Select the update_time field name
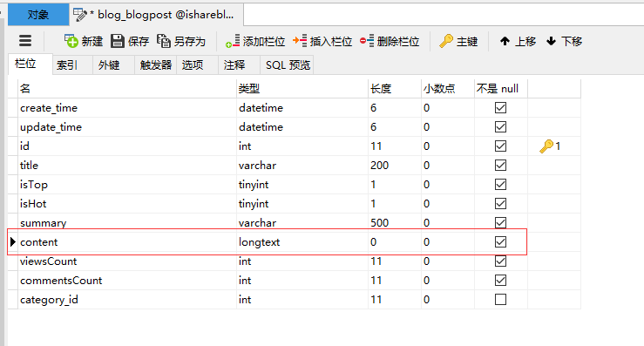 pos(127,127)
